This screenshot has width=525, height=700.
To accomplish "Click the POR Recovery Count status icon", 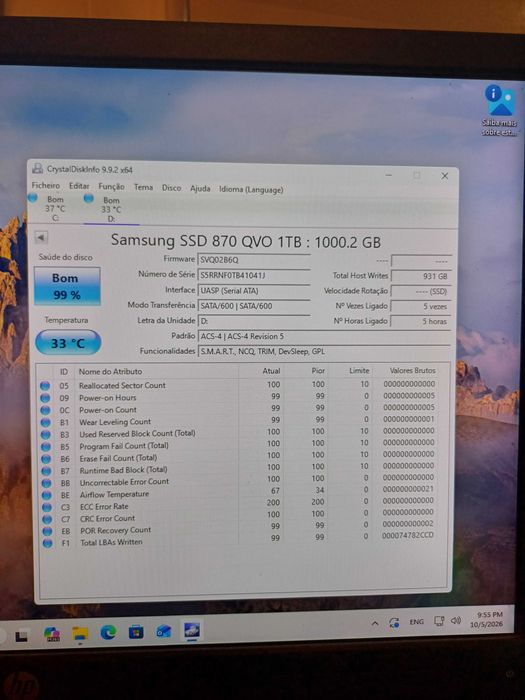I will coord(47,531).
